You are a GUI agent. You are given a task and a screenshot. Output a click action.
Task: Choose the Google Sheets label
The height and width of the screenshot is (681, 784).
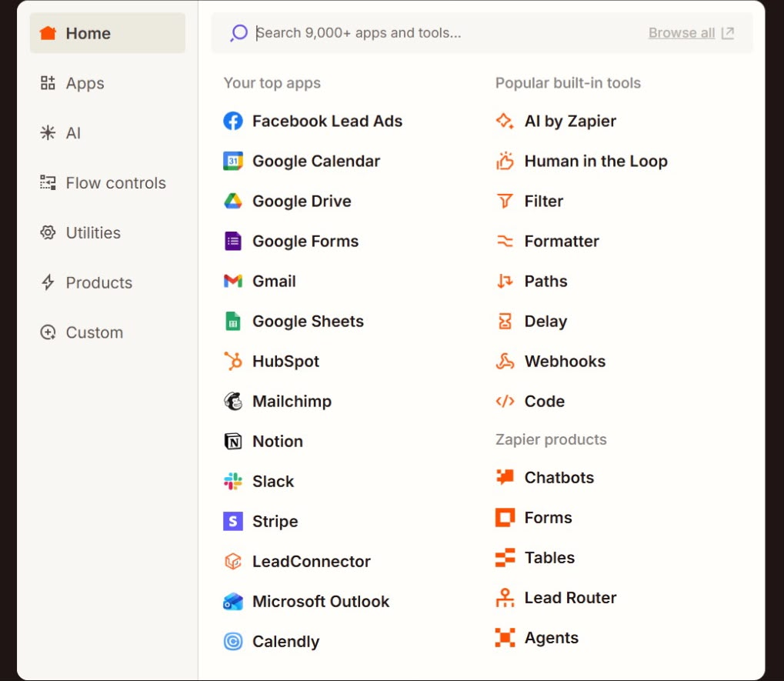308,321
